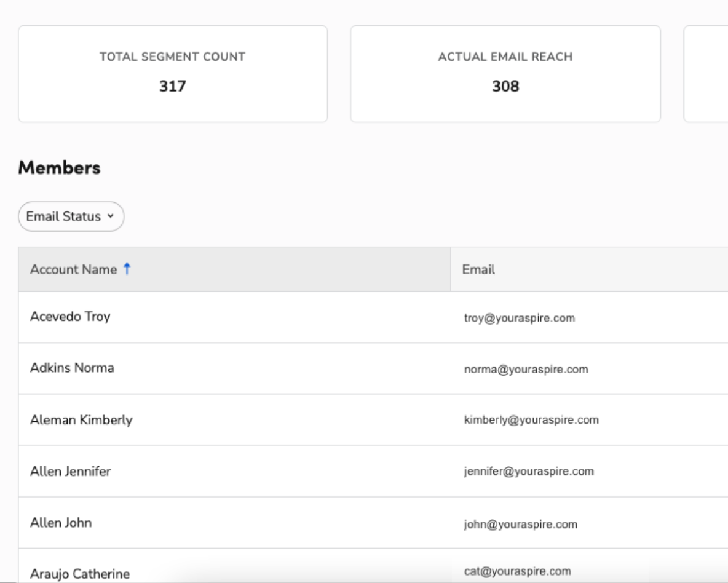728x583 pixels.
Task: Click jennifer@youraspire.com email address
Action: (x=529, y=471)
